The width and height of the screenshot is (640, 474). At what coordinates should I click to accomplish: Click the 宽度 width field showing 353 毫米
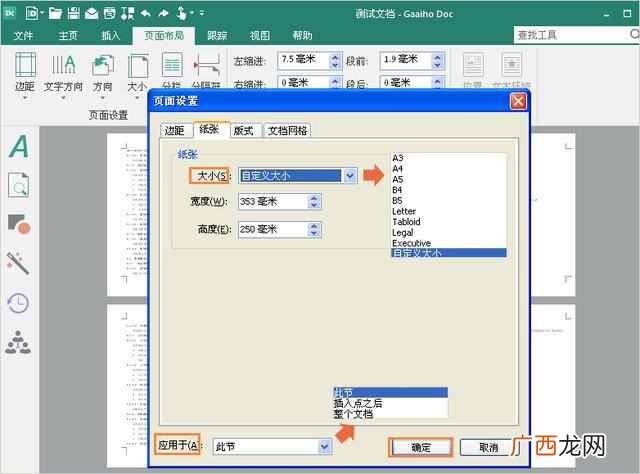[x=280, y=201]
